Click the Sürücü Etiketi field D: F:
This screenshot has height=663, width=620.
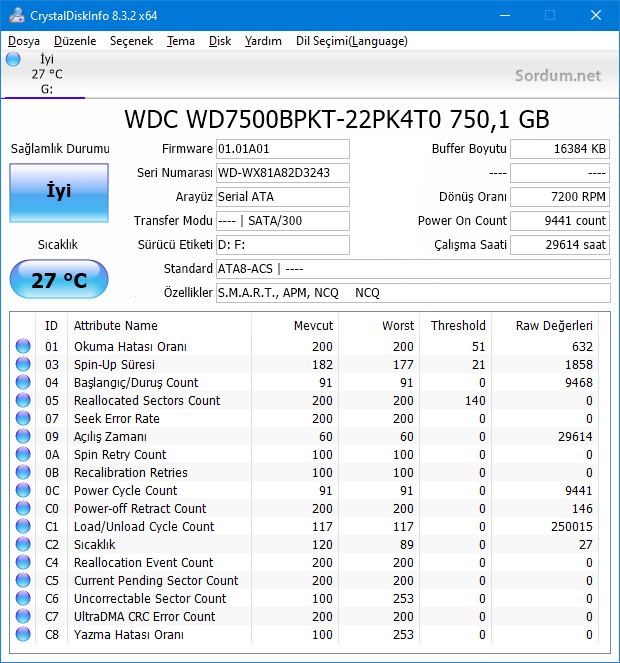(x=283, y=245)
